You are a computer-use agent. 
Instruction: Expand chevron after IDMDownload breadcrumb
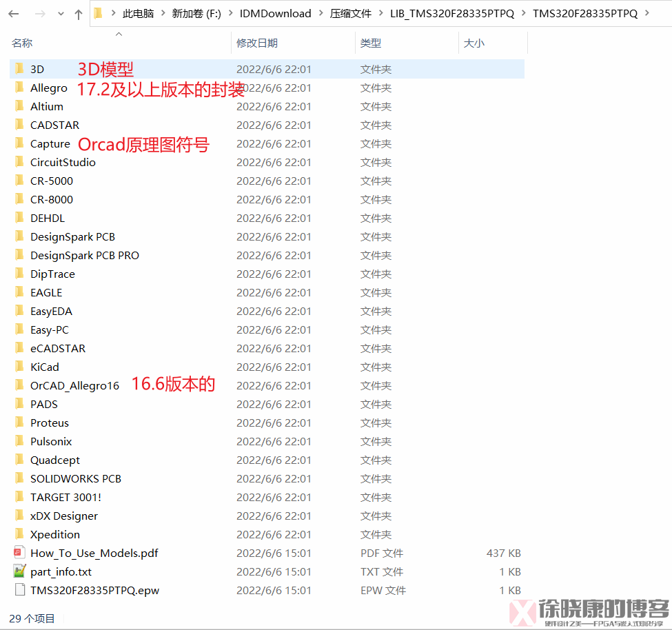(x=320, y=13)
